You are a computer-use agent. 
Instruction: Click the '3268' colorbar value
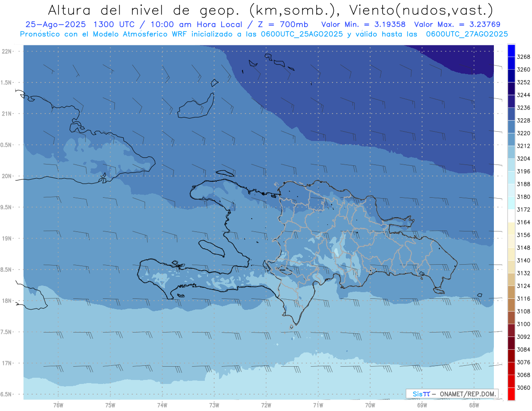tap(524, 57)
